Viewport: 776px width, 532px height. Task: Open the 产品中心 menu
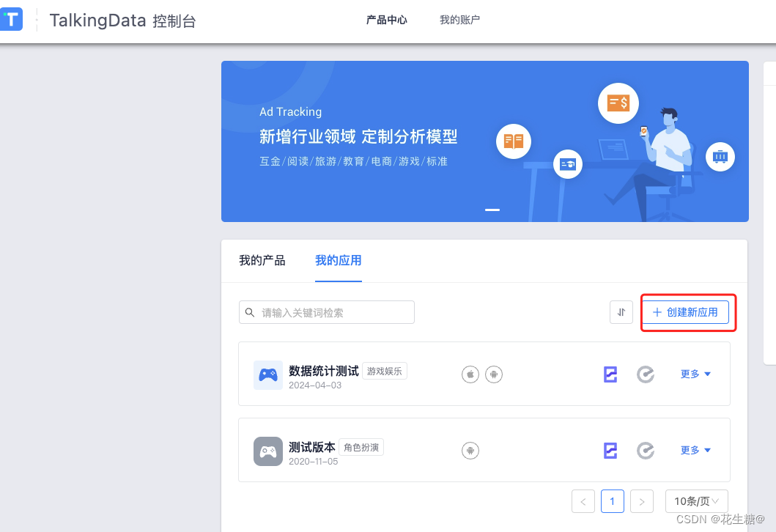point(386,20)
